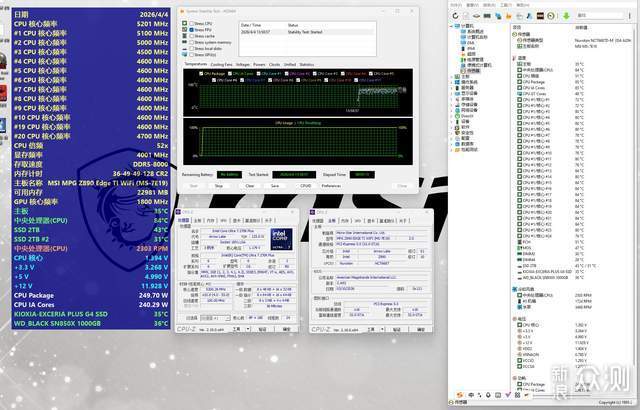Click the Stability Test Started log row
The image size is (640, 410).
[307, 32]
